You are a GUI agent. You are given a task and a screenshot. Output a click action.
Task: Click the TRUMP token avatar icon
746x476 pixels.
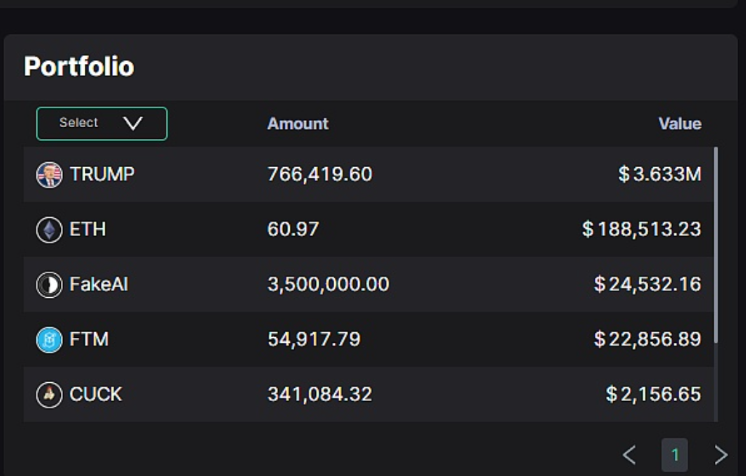(48, 175)
